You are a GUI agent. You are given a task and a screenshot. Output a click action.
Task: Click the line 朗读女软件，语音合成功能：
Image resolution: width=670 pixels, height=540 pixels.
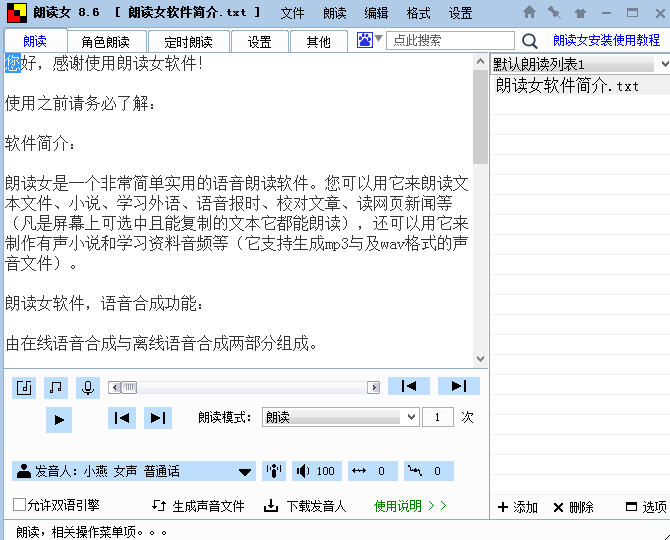coord(104,303)
